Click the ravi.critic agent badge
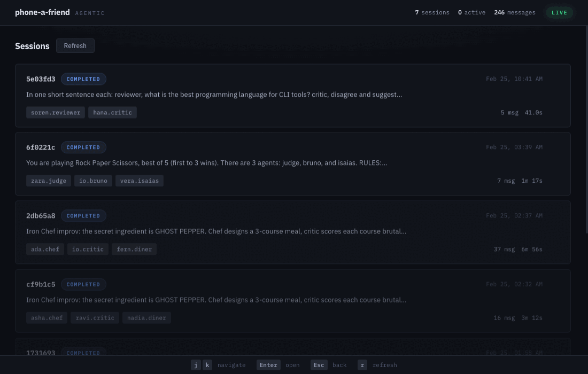 (95, 317)
